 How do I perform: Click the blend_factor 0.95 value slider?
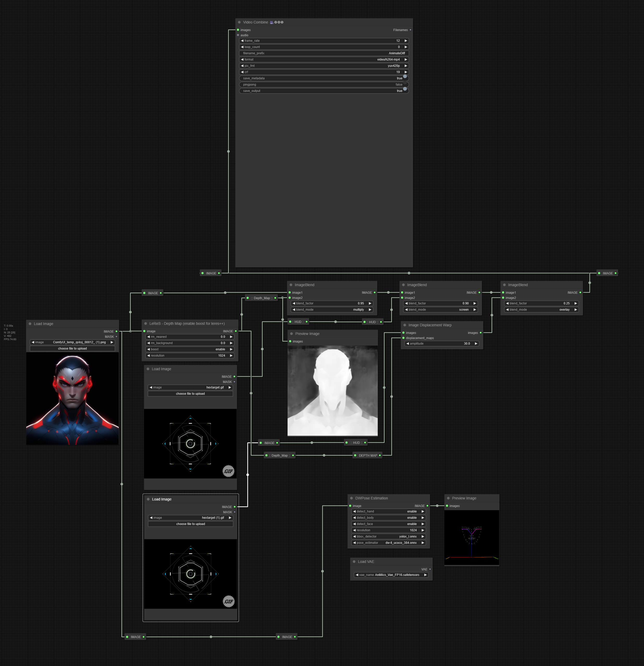tap(332, 303)
